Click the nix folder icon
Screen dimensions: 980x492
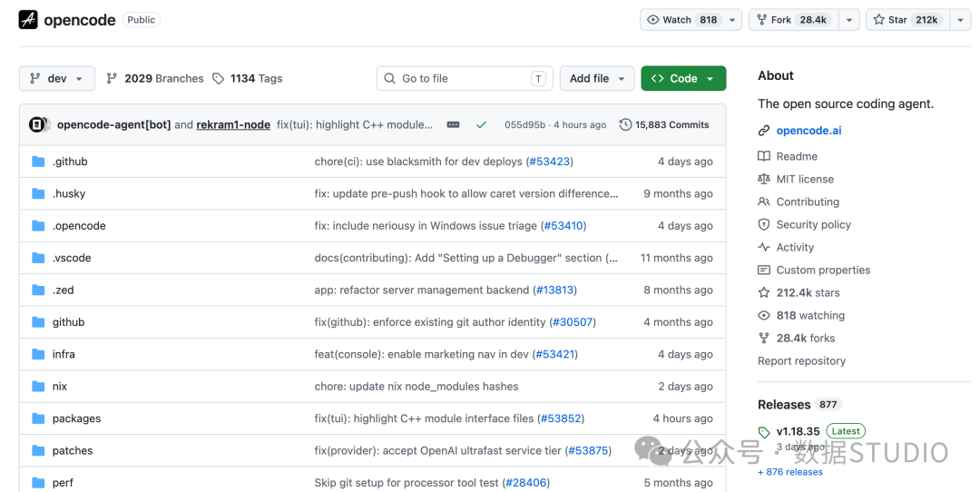click(x=38, y=387)
